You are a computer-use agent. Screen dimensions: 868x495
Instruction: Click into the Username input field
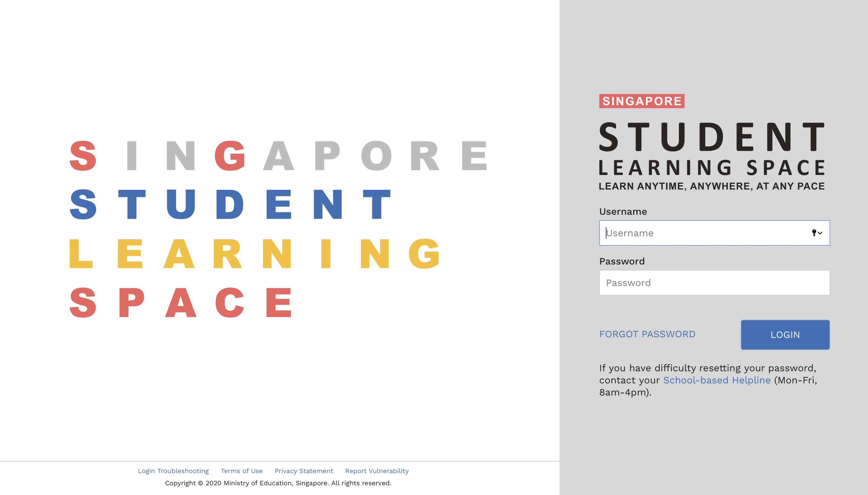714,233
